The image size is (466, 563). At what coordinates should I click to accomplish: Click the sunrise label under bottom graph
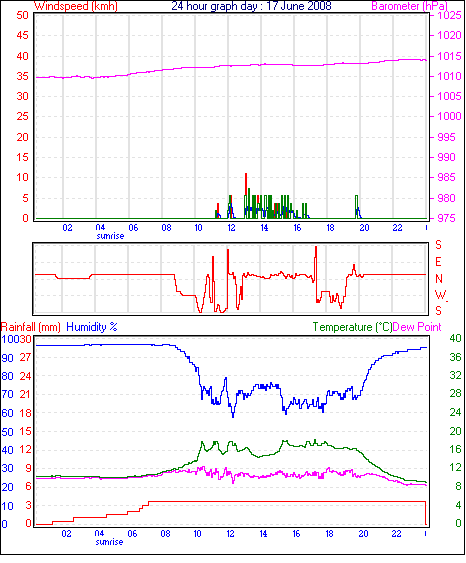(109, 542)
